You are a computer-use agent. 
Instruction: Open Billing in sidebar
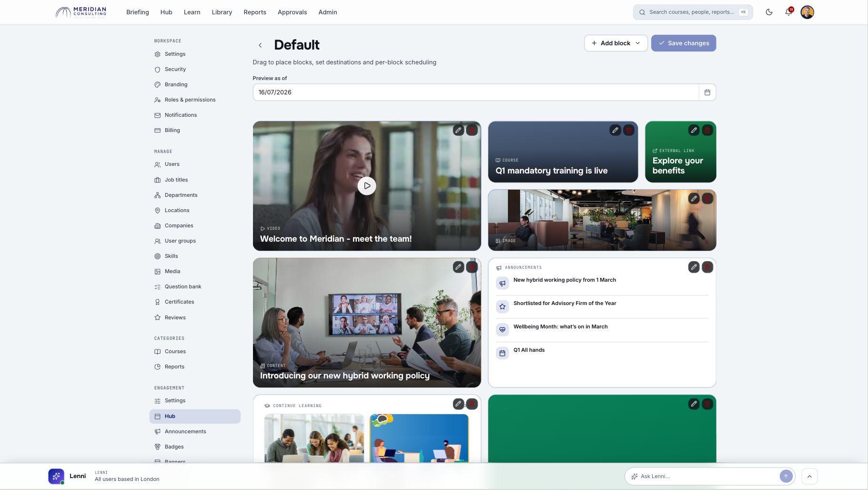(x=195, y=131)
